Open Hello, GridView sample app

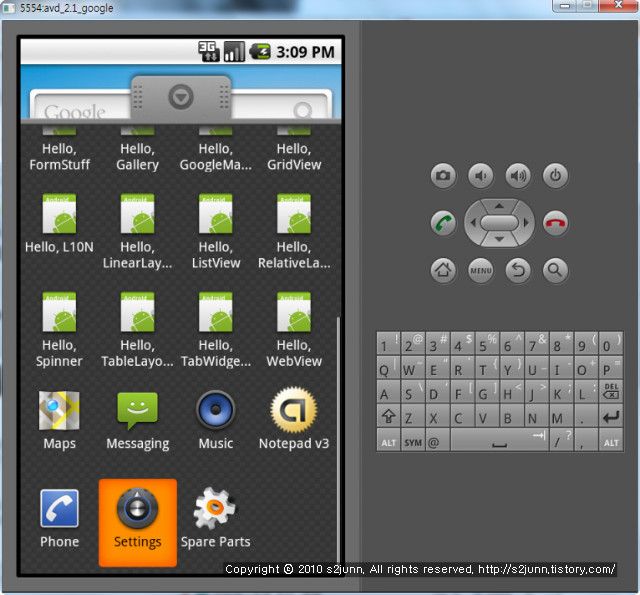click(x=294, y=149)
